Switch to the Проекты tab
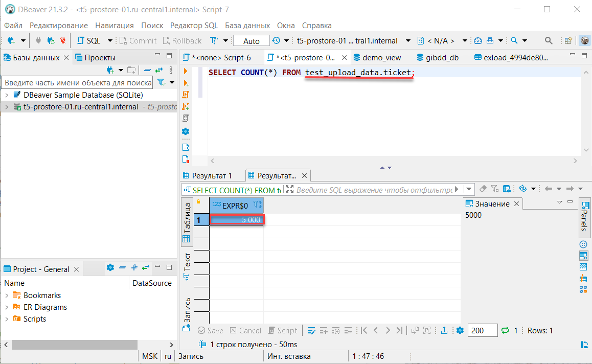This screenshot has height=364, width=592. click(x=100, y=58)
